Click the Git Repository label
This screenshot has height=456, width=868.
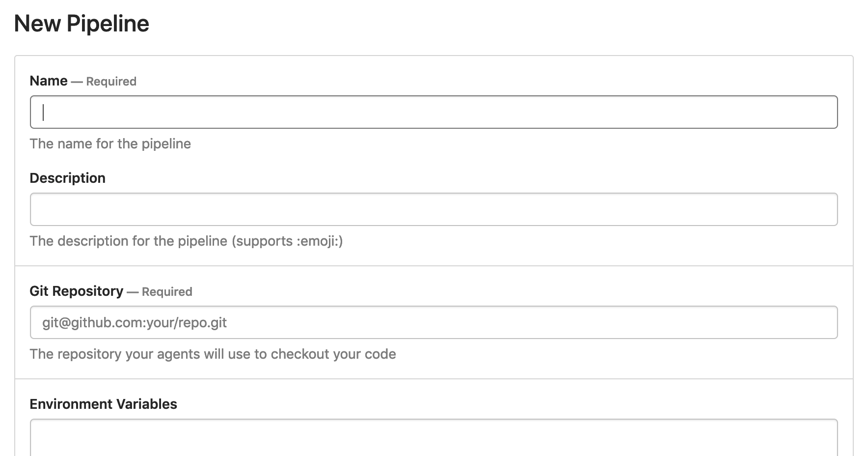(77, 291)
